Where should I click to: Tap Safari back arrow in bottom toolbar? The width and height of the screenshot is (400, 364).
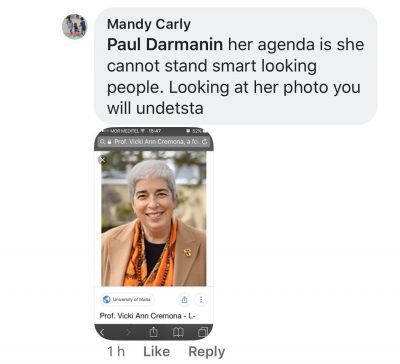click(x=103, y=332)
